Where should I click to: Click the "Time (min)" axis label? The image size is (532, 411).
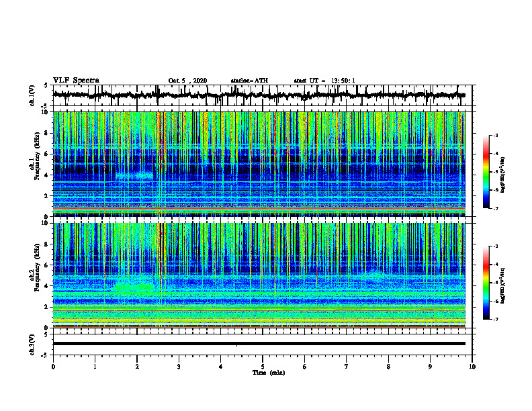pos(269,373)
